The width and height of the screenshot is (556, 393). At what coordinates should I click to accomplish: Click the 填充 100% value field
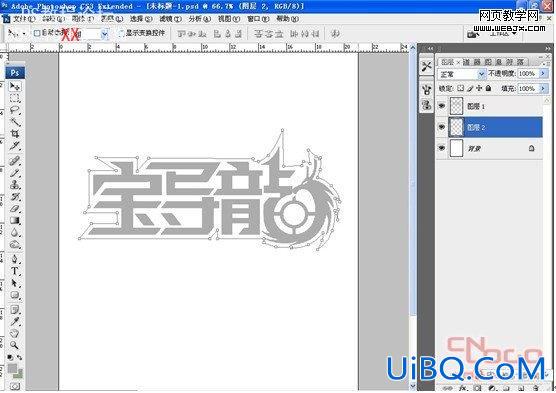(x=528, y=88)
